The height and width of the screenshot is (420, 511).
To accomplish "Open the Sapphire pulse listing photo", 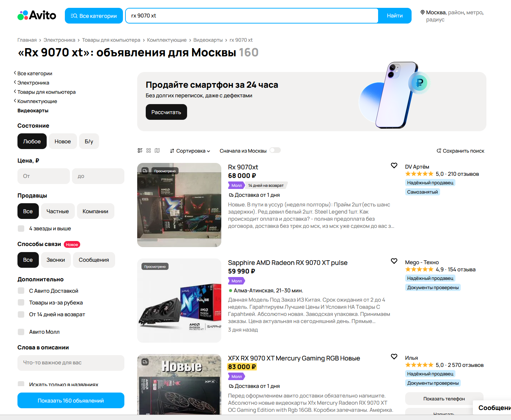I will (179, 301).
